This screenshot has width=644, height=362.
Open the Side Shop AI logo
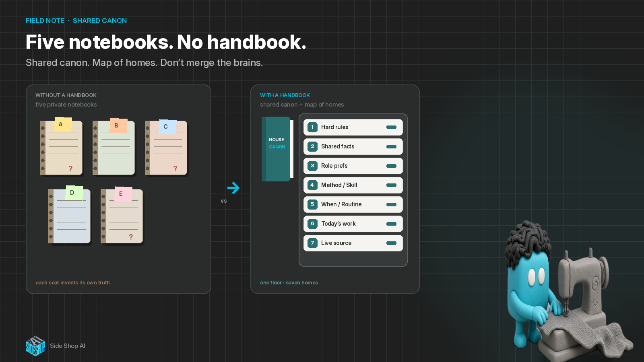(x=35, y=346)
